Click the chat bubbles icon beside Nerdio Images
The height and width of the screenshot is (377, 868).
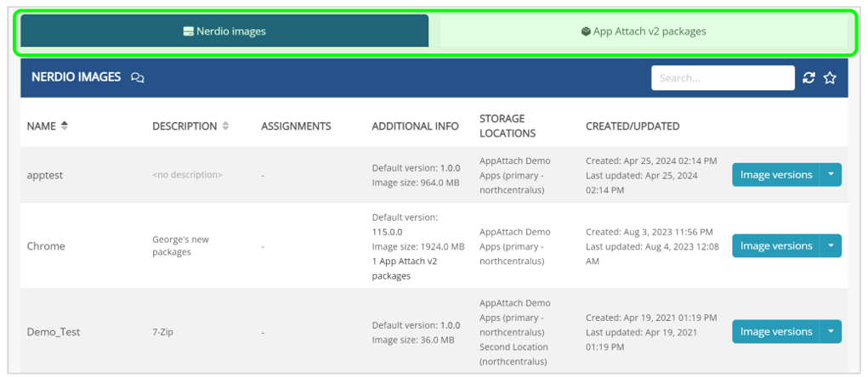(x=138, y=77)
